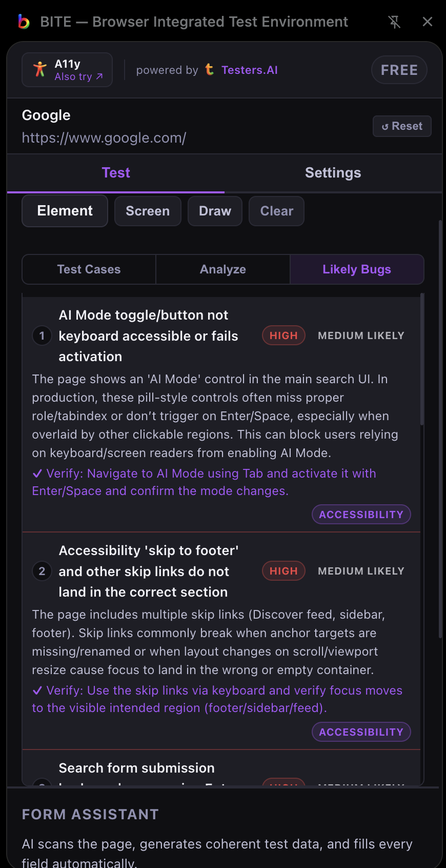Click the ACCESSIBILITY tag on the first bug
This screenshot has width=446, height=868.
pos(361,514)
